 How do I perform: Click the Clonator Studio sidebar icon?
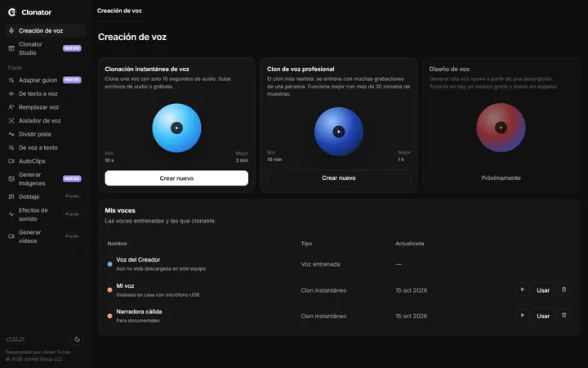11,48
